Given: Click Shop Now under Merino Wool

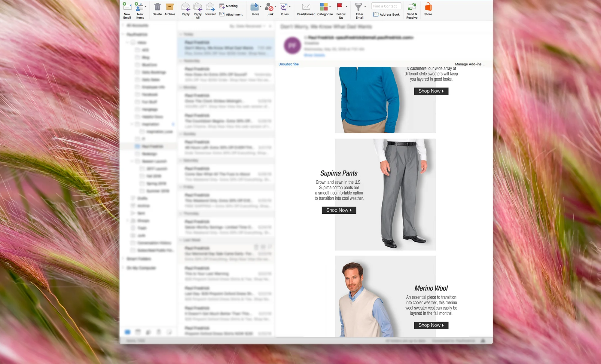Looking at the screenshot, I should pos(431,325).
